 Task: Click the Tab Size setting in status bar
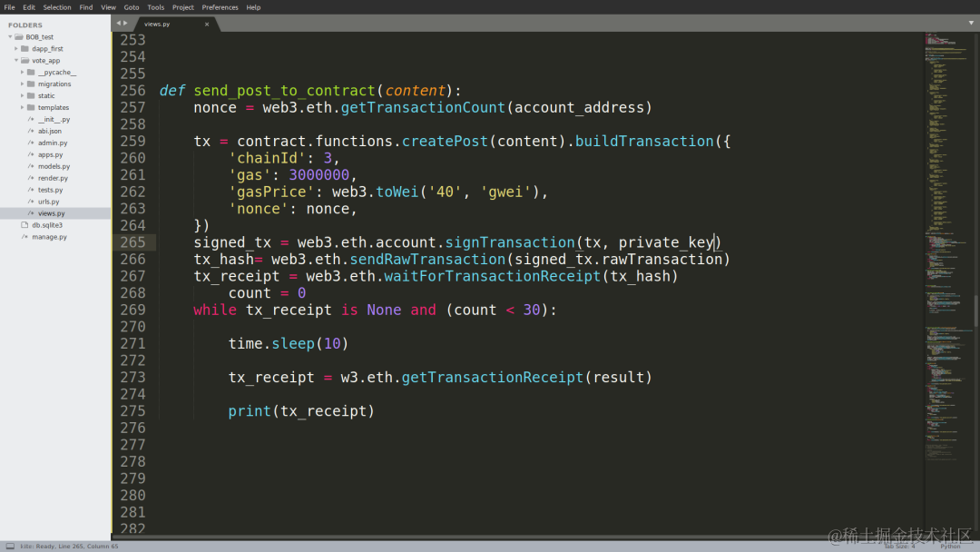(x=898, y=547)
